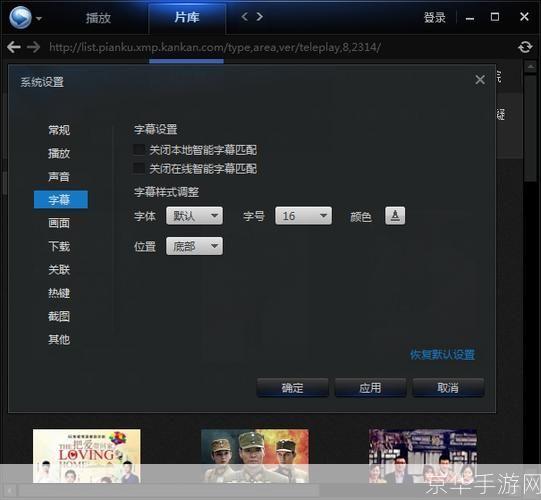Open the military soldiers drama thumbnail

(x=255, y=455)
